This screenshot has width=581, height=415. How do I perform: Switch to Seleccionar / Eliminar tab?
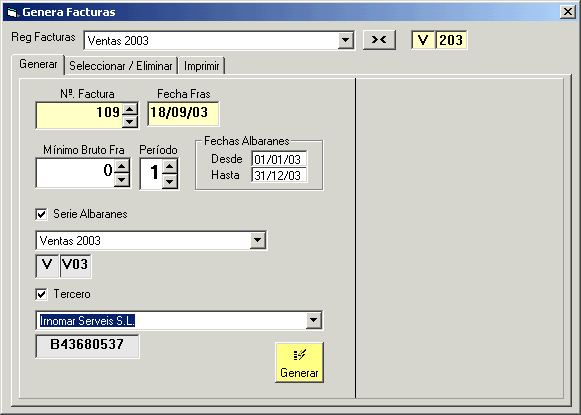click(121, 66)
